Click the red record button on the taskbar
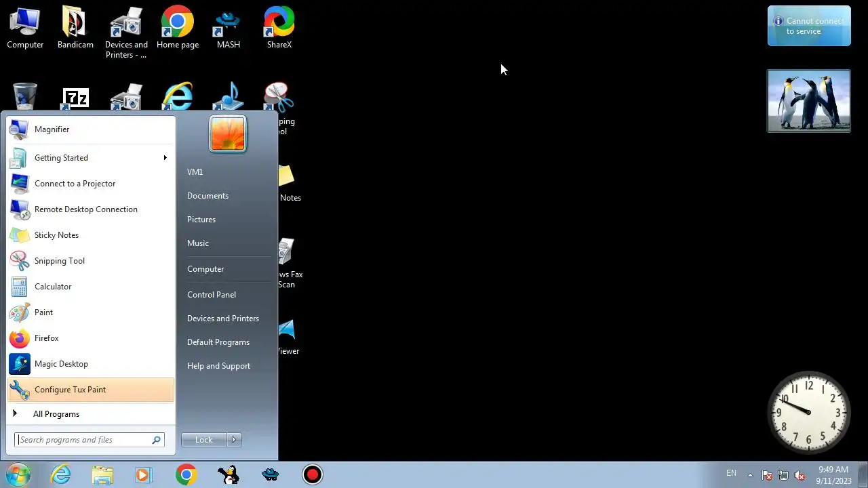 coord(313,474)
